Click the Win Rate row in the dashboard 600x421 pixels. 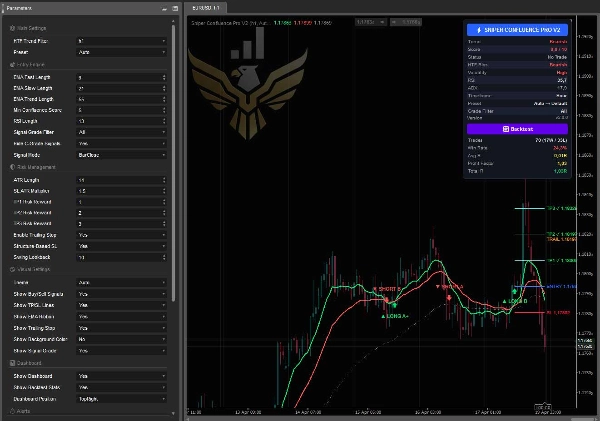click(517, 148)
